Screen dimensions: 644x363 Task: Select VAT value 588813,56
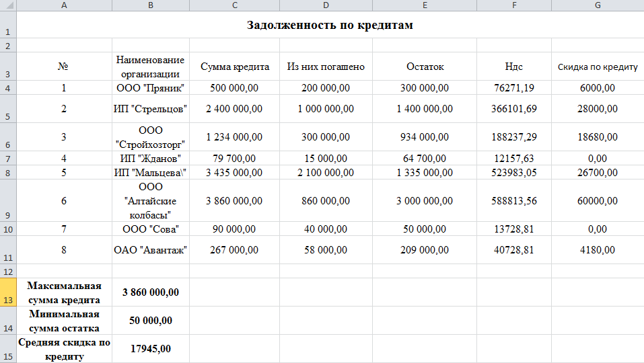[x=514, y=200]
